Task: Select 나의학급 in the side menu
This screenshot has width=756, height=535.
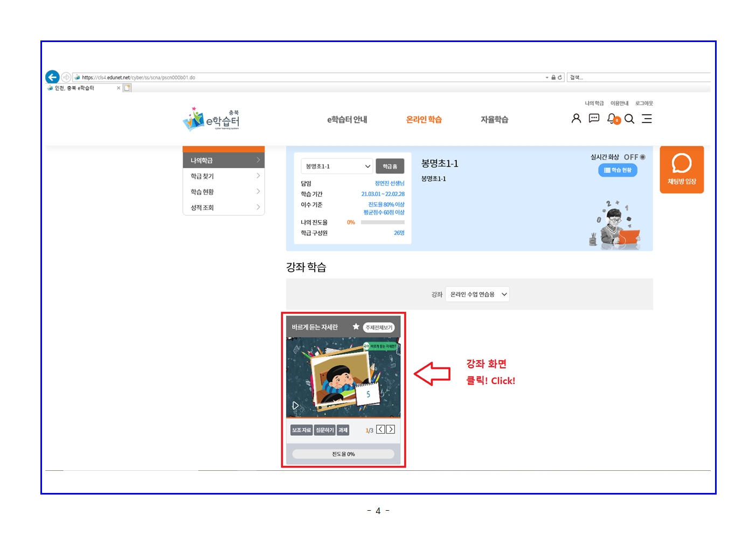Action: (x=224, y=160)
